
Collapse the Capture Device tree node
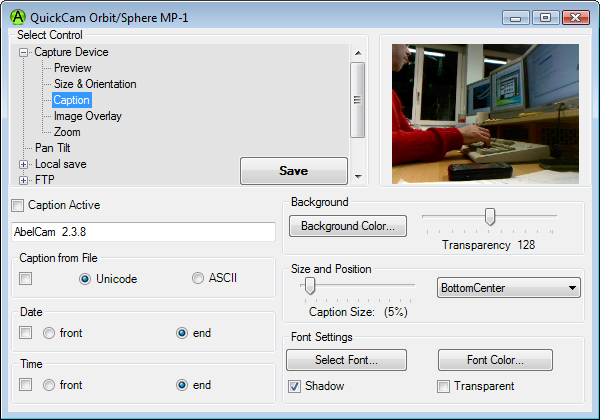pyautogui.click(x=24, y=52)
